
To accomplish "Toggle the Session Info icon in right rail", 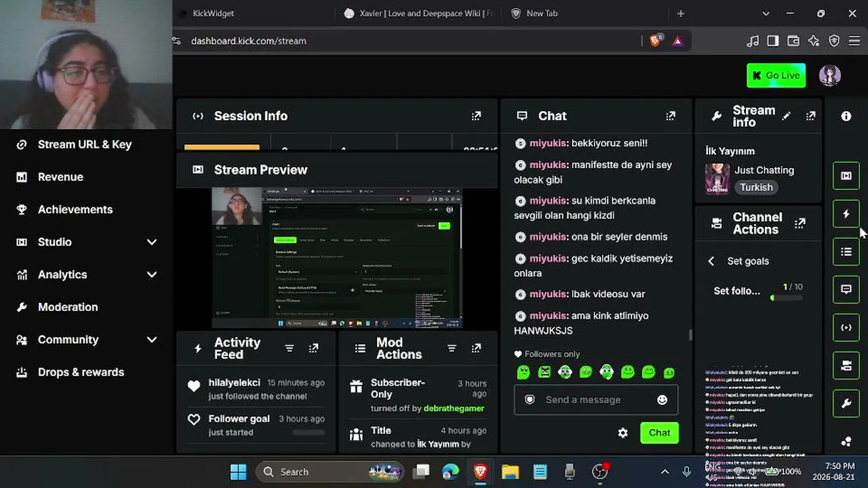I will pos(846,328).
